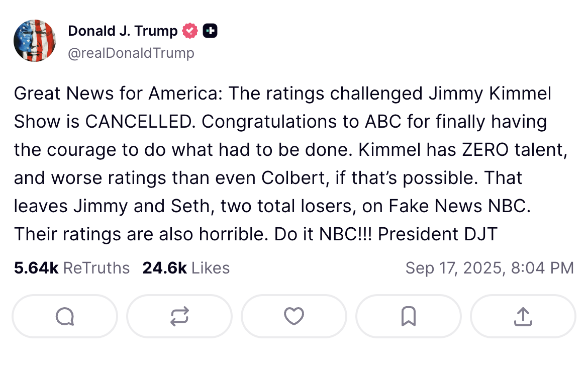Click the ReTruth repost arrows icon
This screenshot has width=588, height=366.
[179, 316]
